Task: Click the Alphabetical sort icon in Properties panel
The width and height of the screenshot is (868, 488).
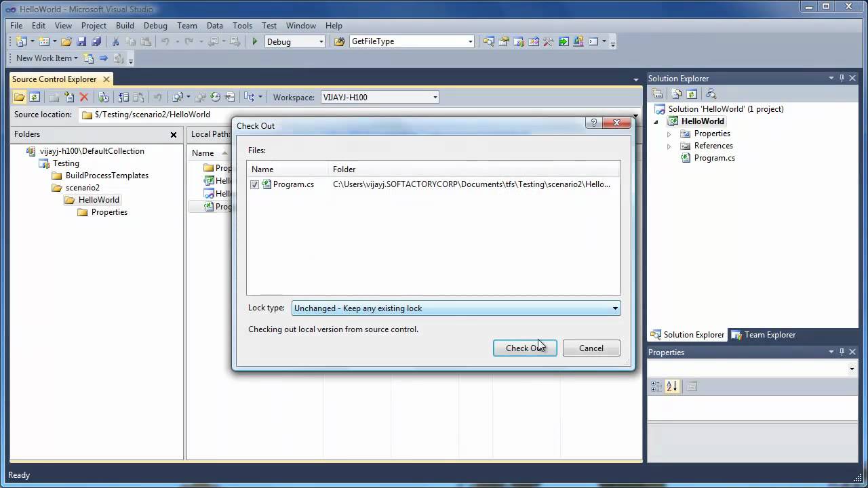Action: click(672, 386)
